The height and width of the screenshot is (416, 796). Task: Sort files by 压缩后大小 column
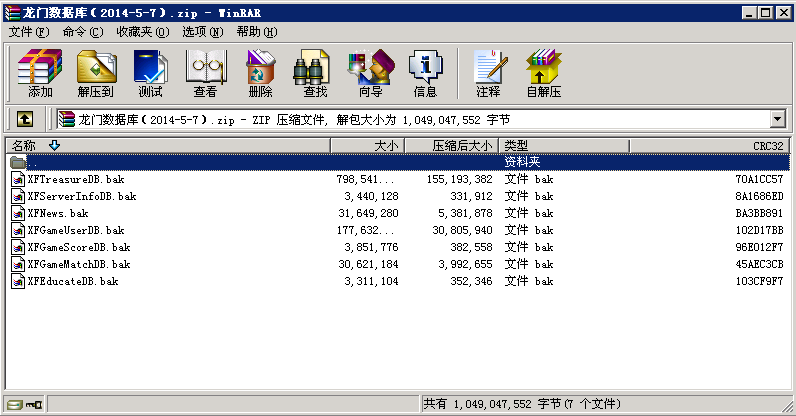pos(461,146)
